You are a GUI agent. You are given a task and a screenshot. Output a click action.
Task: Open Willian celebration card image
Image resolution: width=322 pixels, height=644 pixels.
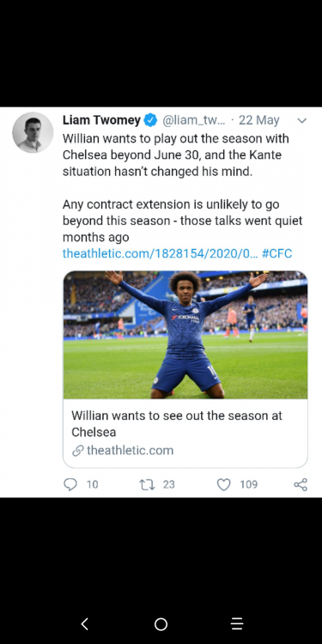click(185, 335)
